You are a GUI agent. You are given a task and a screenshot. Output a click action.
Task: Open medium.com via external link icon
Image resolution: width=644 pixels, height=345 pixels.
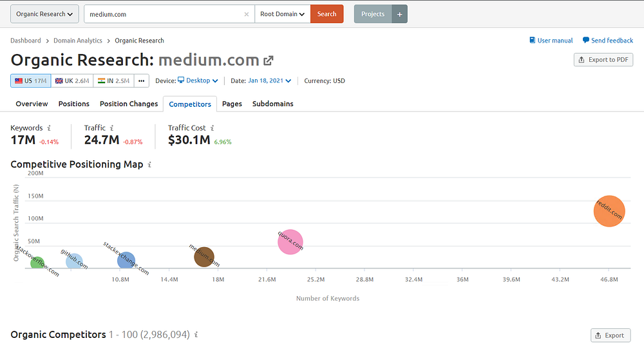(x=269, y=61)
